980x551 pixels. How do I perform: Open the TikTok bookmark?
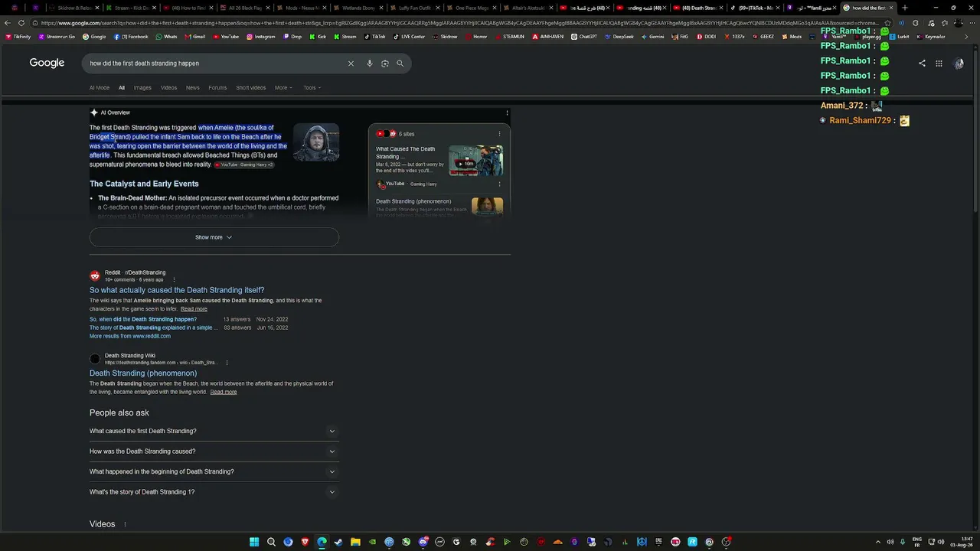pyautogui.click(x=375, y=37)
